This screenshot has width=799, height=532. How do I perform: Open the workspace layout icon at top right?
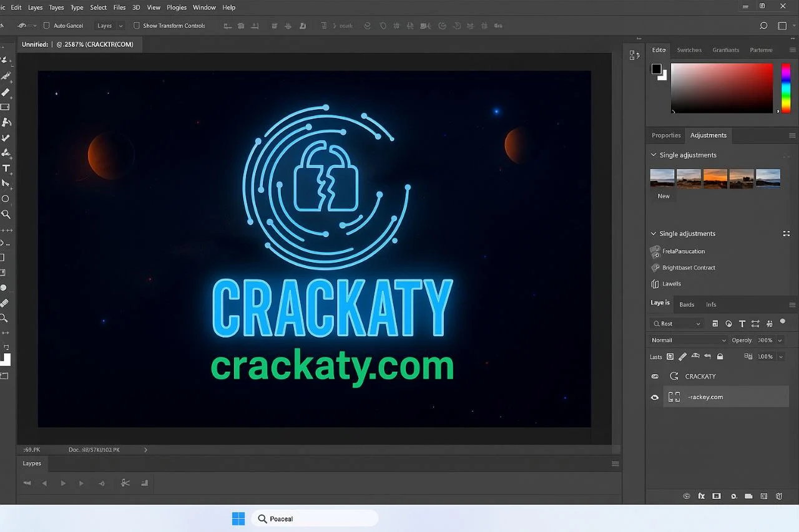tap(782, 26)
